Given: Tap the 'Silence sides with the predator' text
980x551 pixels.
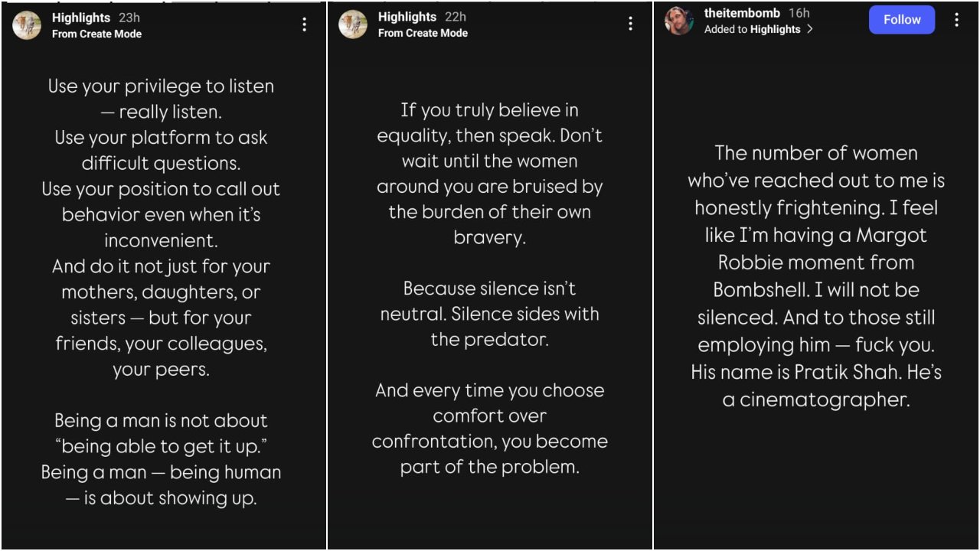Looking at the screenshot, I should 489,327.
